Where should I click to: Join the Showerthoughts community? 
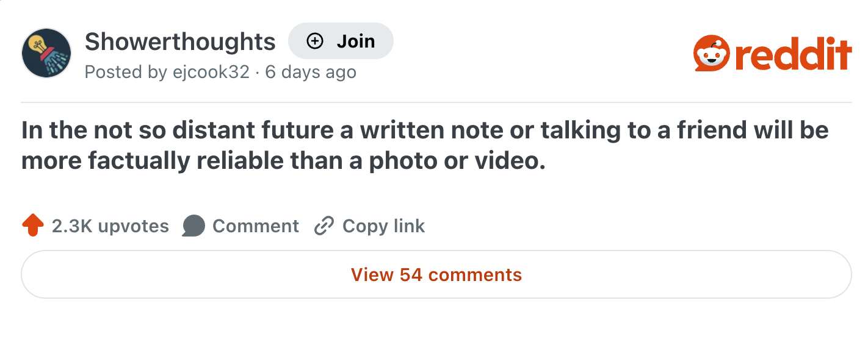(x=341, y=41)
